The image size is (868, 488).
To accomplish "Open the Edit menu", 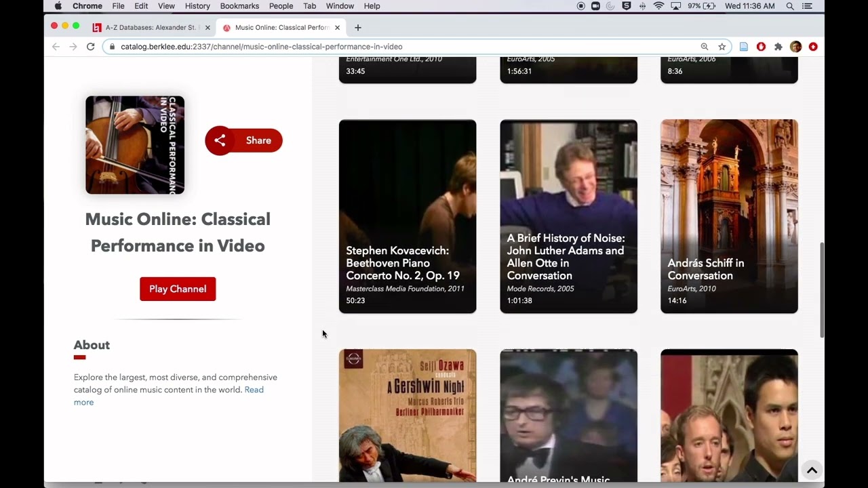I will (141, 6).
